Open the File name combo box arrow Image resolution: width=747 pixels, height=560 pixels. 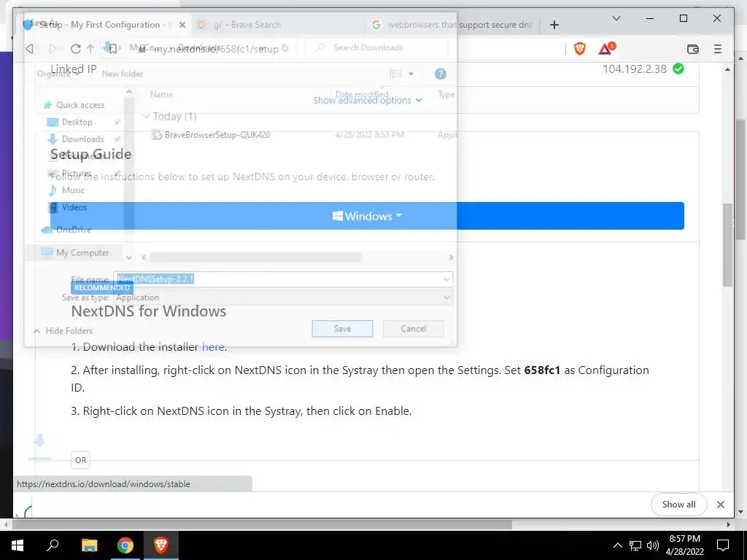point(447,279)
